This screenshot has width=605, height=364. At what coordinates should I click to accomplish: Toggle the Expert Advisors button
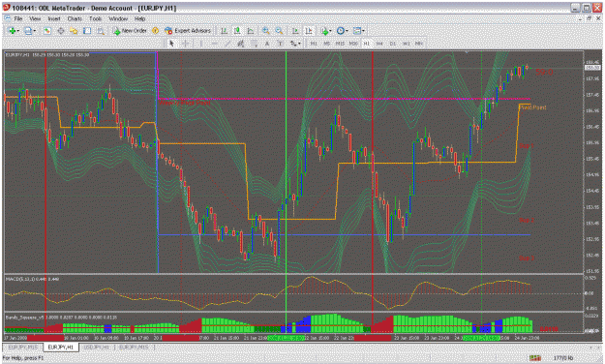click(x=188, y=31)
